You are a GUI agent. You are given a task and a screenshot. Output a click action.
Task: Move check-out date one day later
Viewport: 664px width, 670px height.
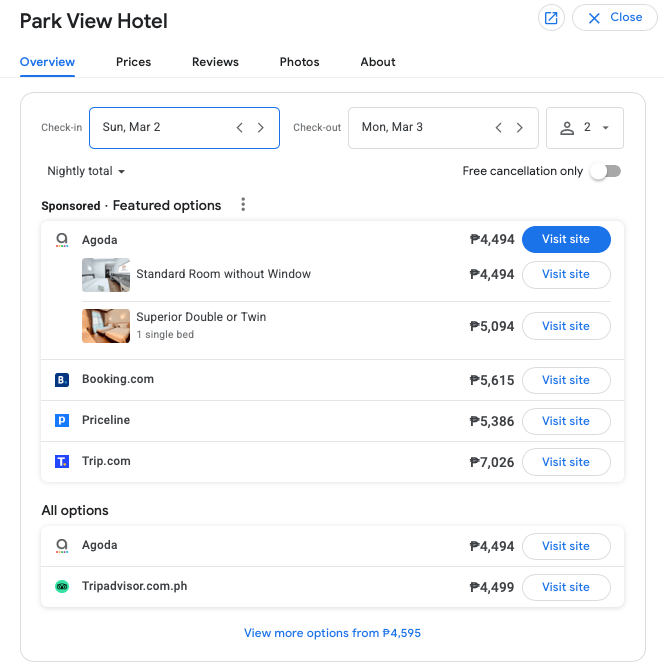[x=520, y=128]
